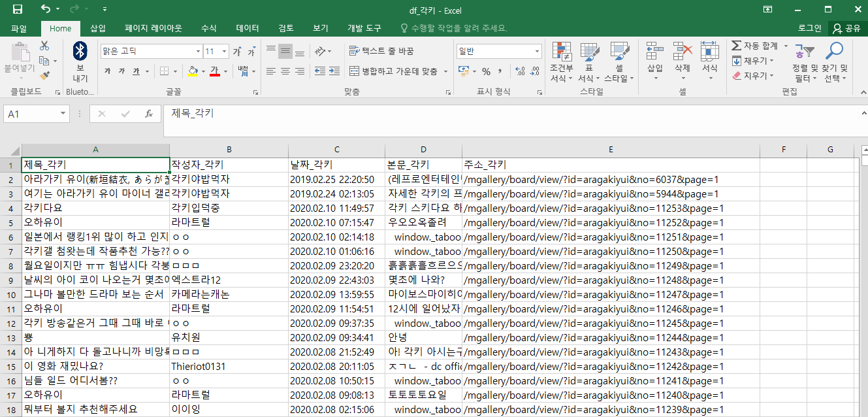Click the Undo arrow in the title bar
The height and width of the screenshot is (417, 868).
(x=45, y=9)
